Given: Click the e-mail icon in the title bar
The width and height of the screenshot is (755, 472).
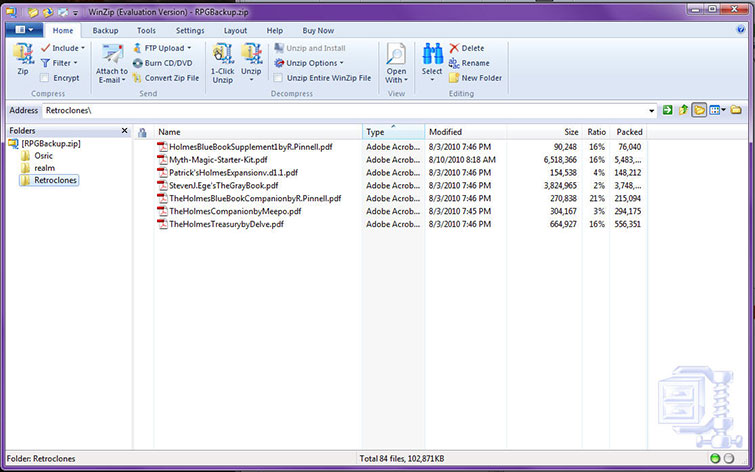Looking at the screenshot, I should [x=63, y=13].
